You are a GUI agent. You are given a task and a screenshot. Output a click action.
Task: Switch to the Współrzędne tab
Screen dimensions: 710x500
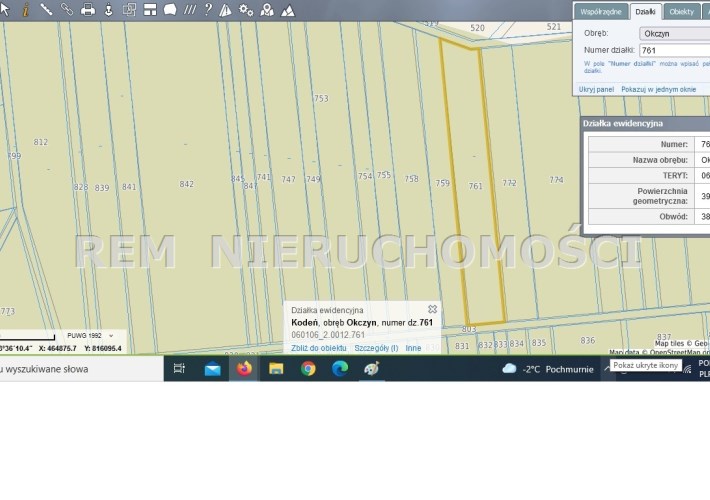pyautogui.click(x=601, y=11)
